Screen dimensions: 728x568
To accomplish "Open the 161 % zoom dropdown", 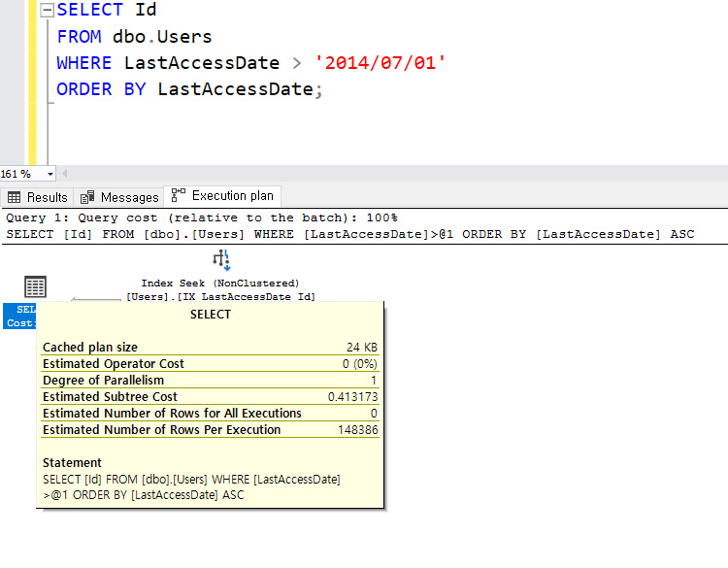I will click(x=50, y=174).
